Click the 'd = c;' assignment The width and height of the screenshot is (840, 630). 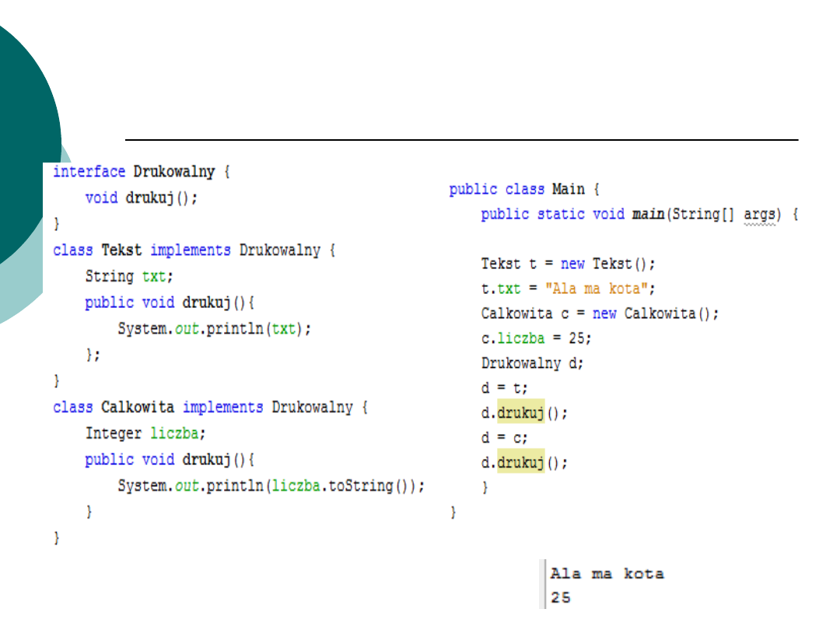coord(504,438)
